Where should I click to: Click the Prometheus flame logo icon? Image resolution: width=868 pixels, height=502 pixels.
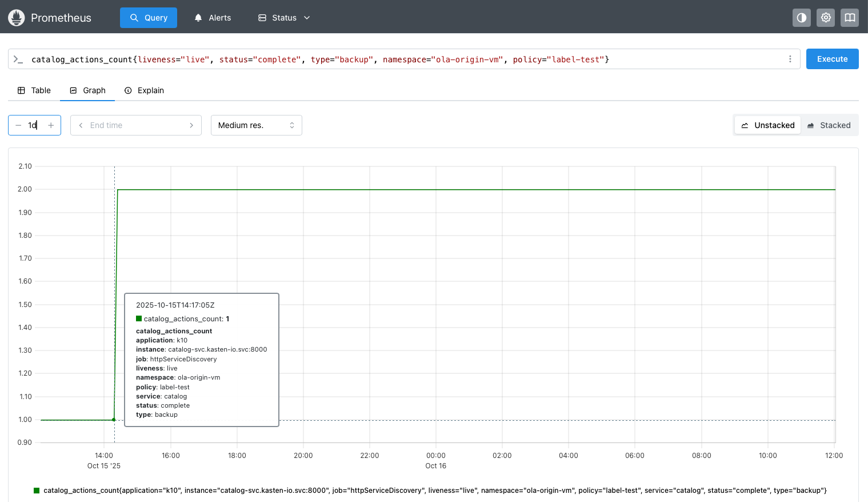click(x=17, y=18)
